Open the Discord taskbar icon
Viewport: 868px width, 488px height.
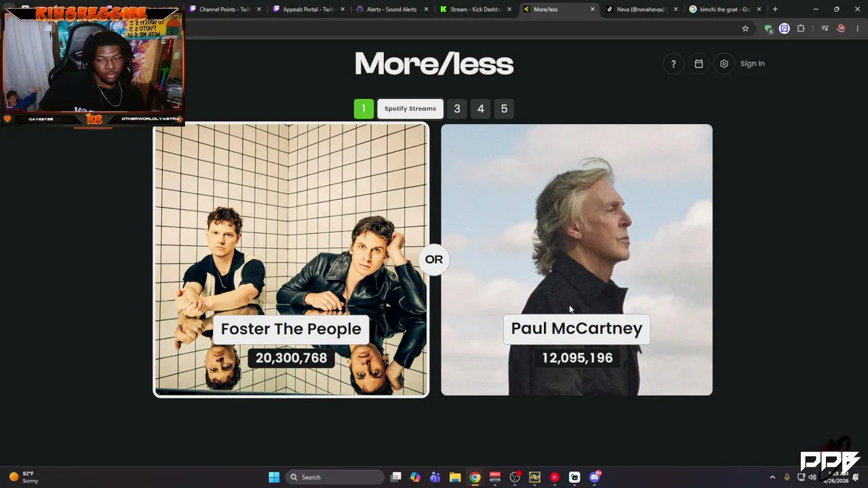point(595,477)
